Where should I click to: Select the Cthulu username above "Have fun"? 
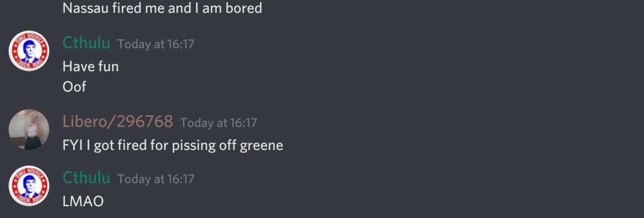(x=86, y=43)
